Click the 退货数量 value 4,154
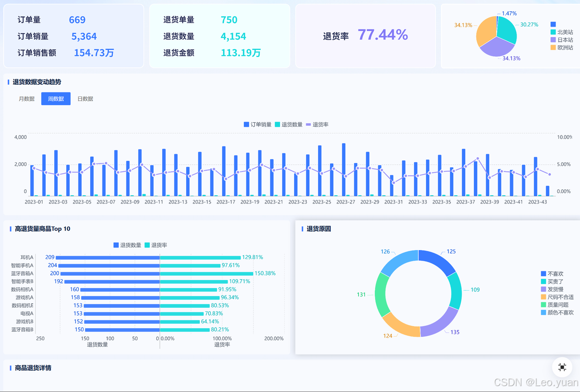Viewport: 580px width, 392px height. click(x=233, y=36)
